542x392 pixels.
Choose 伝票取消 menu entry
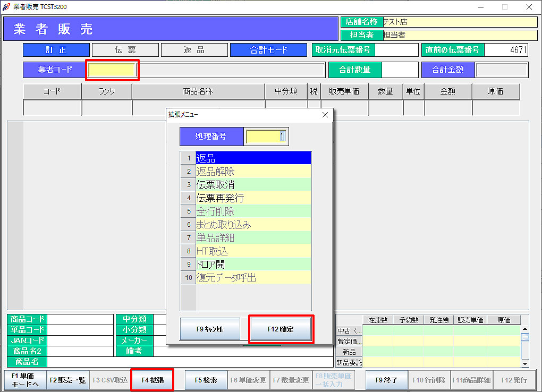tap(253, 184)
